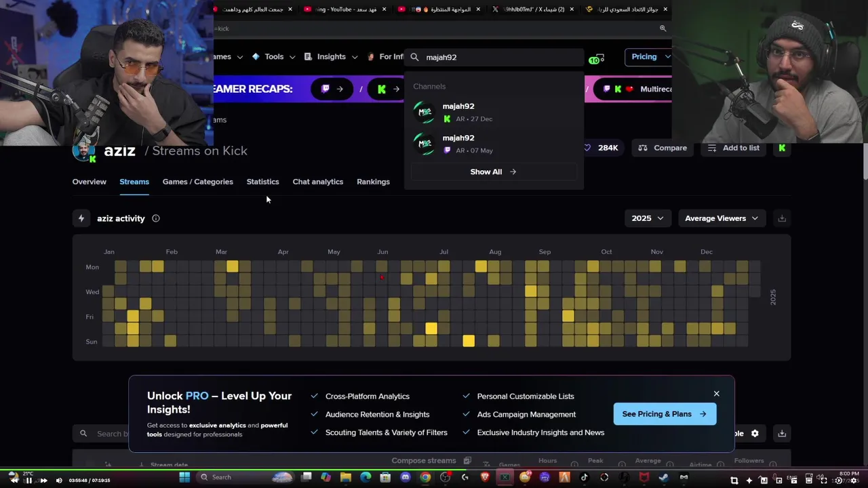Click the Add to list button
The height and width of the screenshot is (488, 868).
click(733, 148)
